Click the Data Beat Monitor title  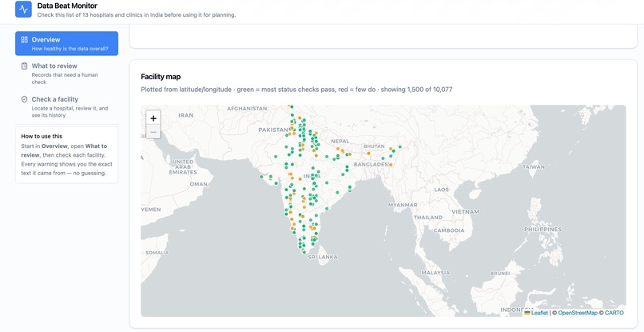(x=67, y=6)
